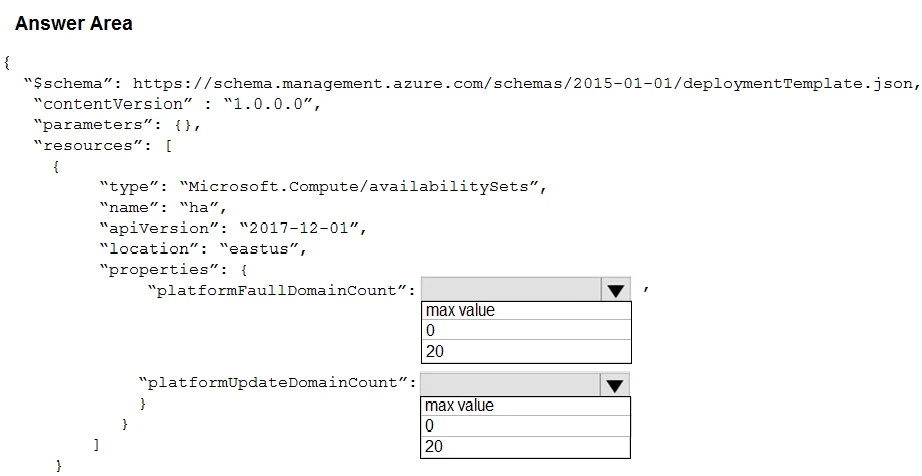Open the platformFaultDomainCount dropdown arrow

point(615,290)
